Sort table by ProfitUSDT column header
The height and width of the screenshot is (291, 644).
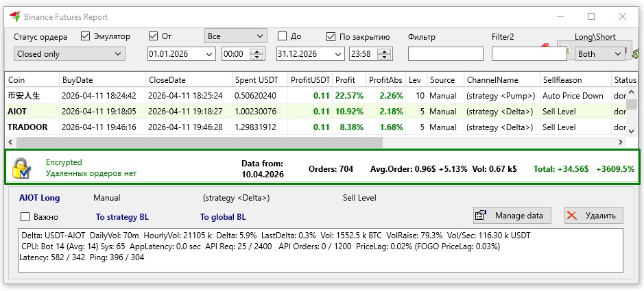click(x=310, y=80)
